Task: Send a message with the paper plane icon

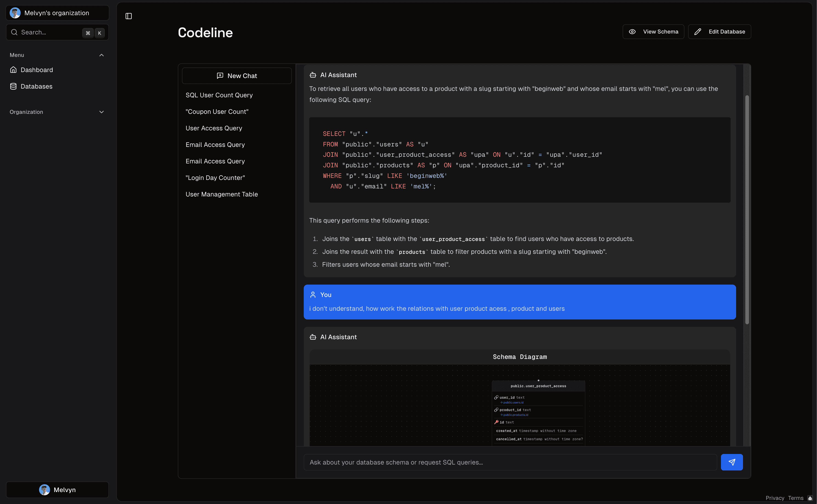Action: [x=732, y=462]
